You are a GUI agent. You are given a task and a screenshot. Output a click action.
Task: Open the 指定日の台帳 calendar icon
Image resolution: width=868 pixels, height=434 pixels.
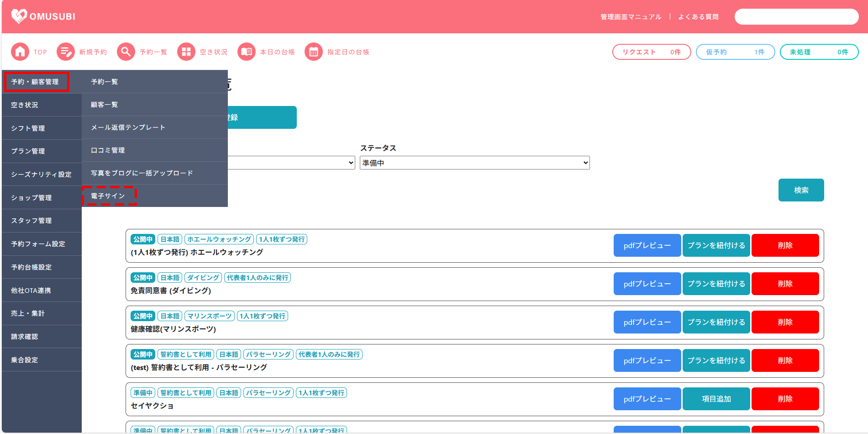pos(314,52)
